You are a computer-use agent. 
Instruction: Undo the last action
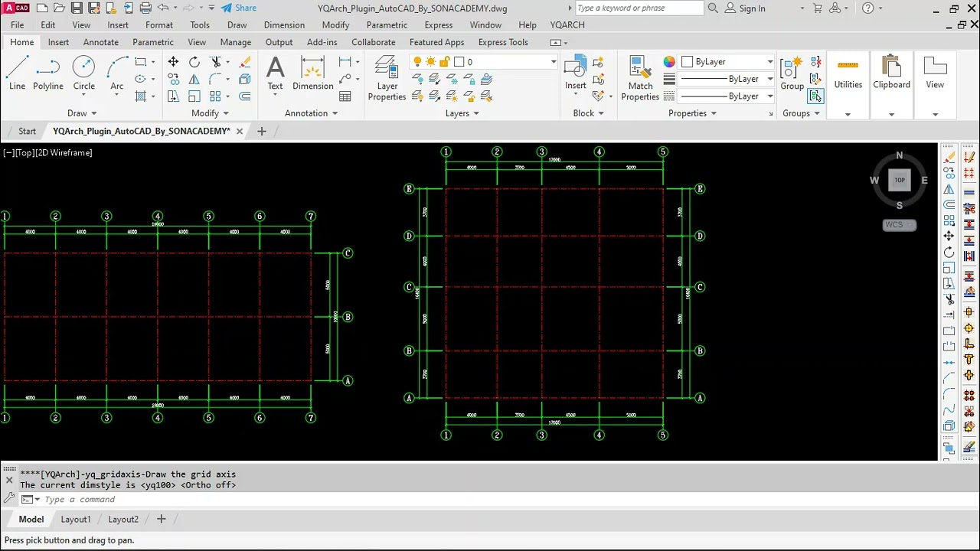(x=162, y=8)
